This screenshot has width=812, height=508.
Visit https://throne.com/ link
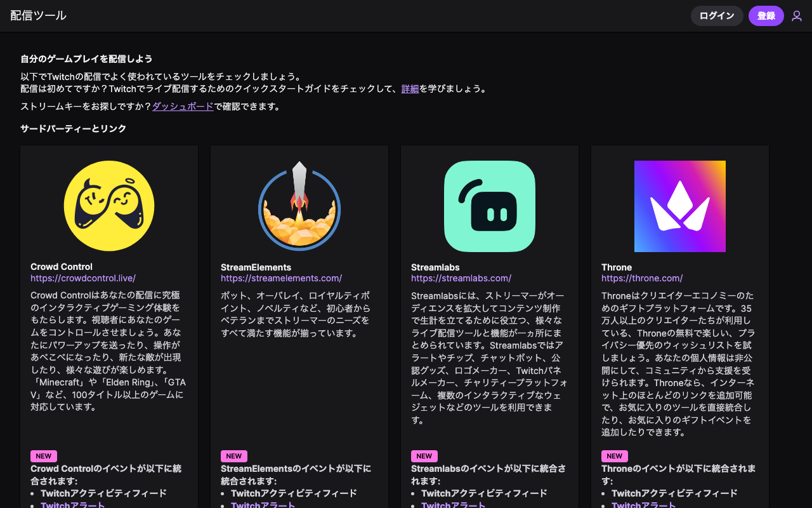642,278
